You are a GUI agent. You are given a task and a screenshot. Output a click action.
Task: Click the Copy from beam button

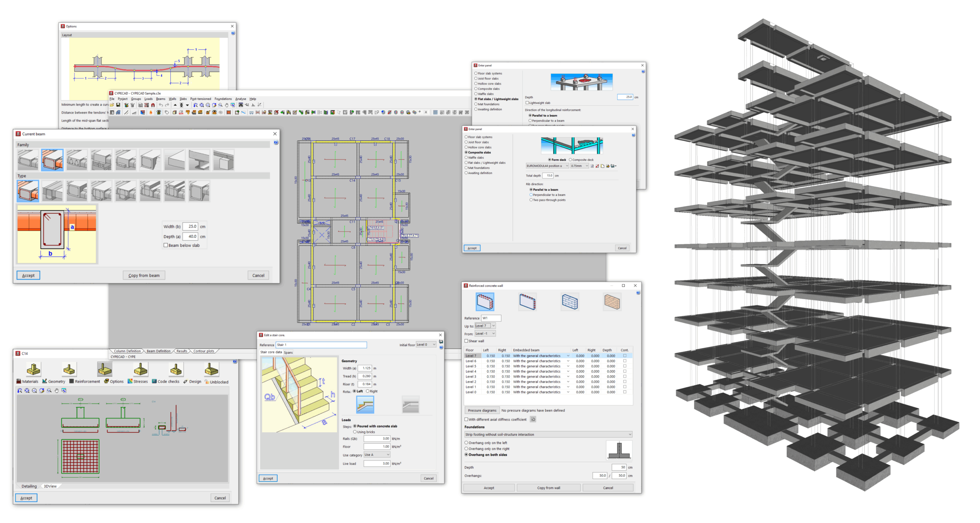pyautogui.click(x=144, y=275)
